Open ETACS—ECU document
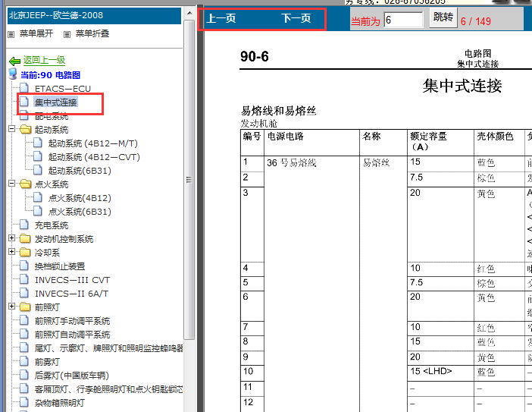532x412 pixels. pyautogui.click(x=63, y=89)
